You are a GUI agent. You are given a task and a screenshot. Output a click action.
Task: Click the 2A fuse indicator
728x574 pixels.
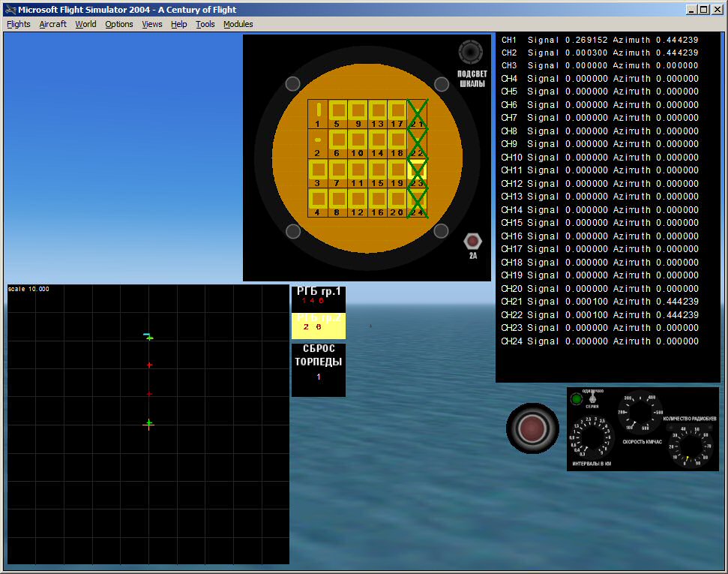point(472,241)
